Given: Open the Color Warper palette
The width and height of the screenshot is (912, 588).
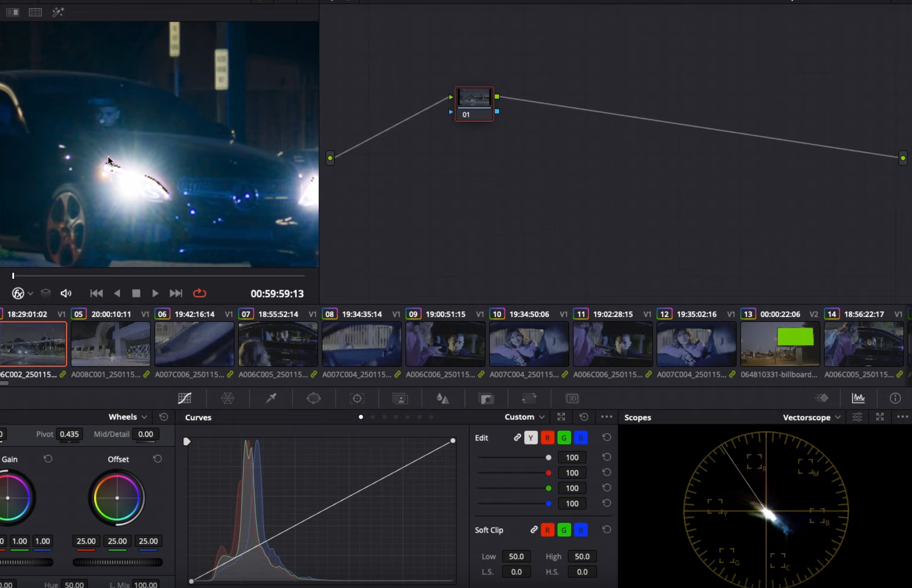Looking at the screenshot, I should click(228, 398).
